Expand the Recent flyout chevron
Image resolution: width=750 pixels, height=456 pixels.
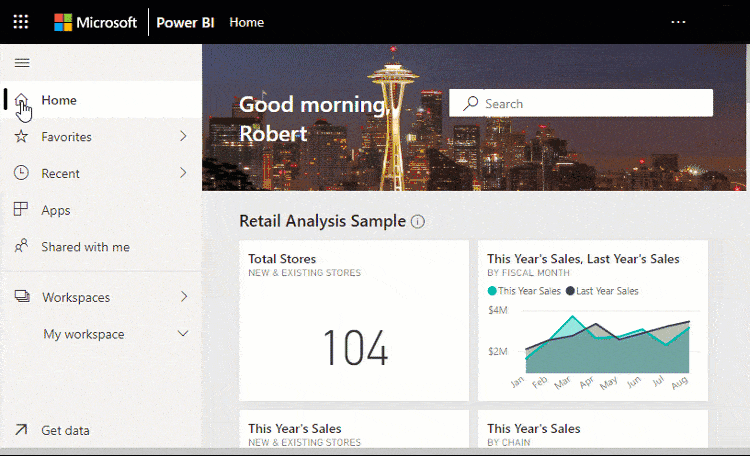point(183,173)
